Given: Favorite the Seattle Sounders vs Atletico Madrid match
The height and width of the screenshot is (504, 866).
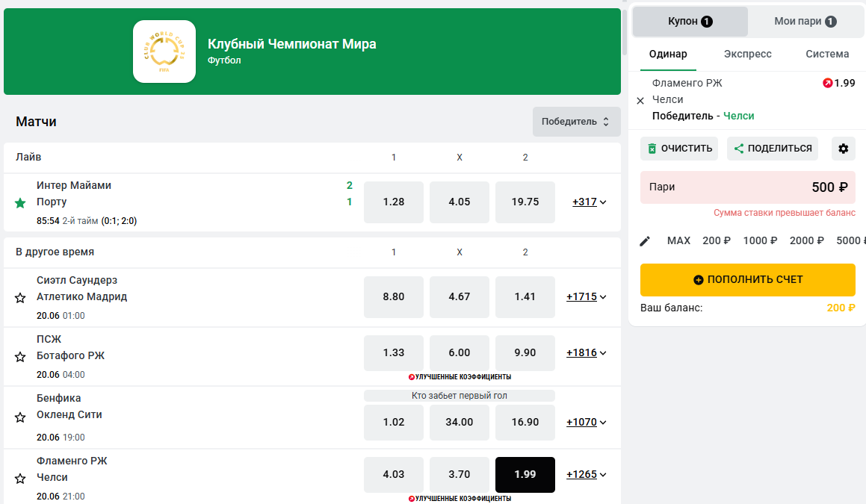Looking at the screenshot, I should [x=20, y=298].
